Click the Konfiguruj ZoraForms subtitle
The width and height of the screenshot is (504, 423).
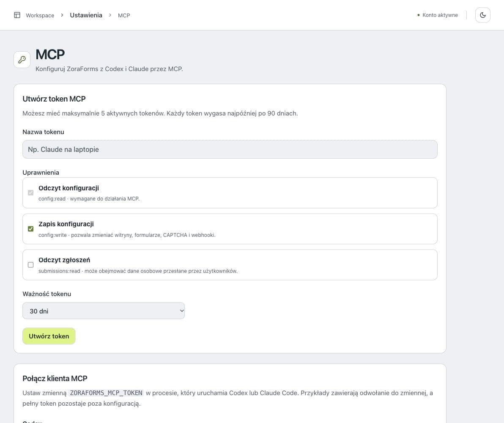[x=109, y=69]
